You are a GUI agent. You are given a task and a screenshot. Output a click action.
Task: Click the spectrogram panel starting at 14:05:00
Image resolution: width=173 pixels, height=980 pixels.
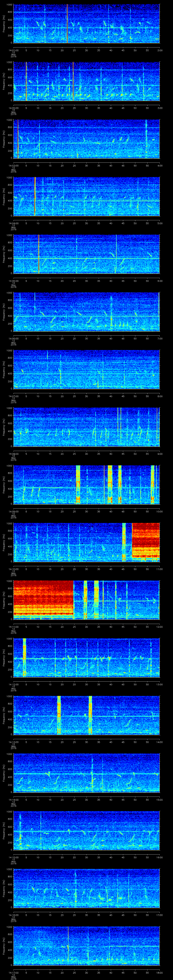pos(87,255)
